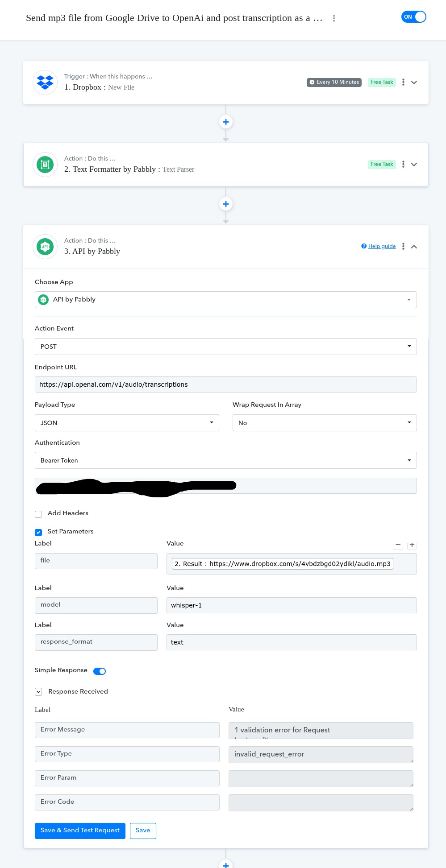Open the Payload Type JSON dropdown
The height and width of the screenshot is (868, 446).
coord(127,423)
